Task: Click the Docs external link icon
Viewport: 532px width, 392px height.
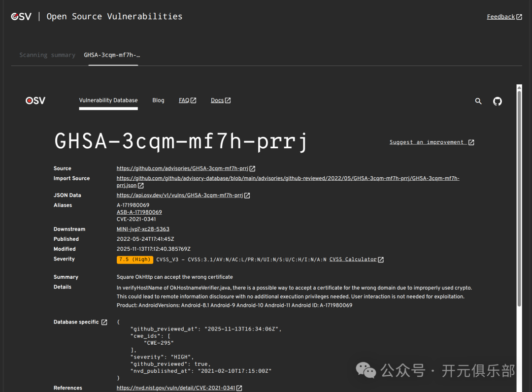Action: point(228,100)
